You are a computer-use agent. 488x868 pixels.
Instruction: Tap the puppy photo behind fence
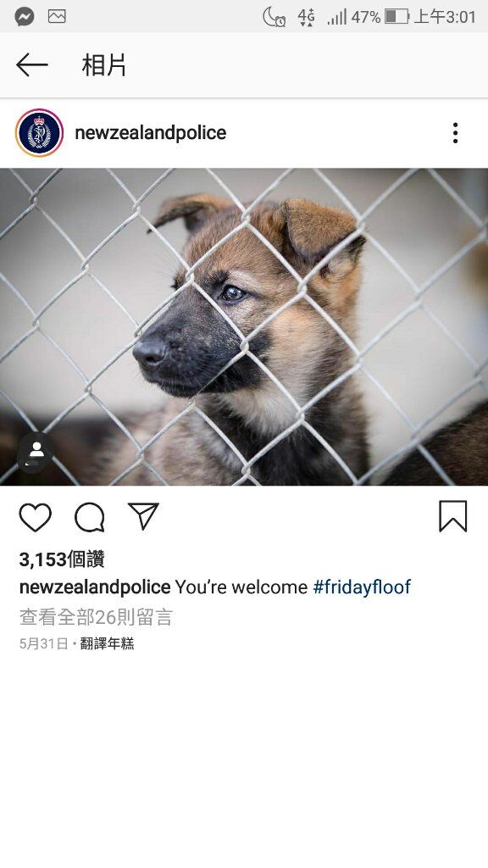pos(244,326)
